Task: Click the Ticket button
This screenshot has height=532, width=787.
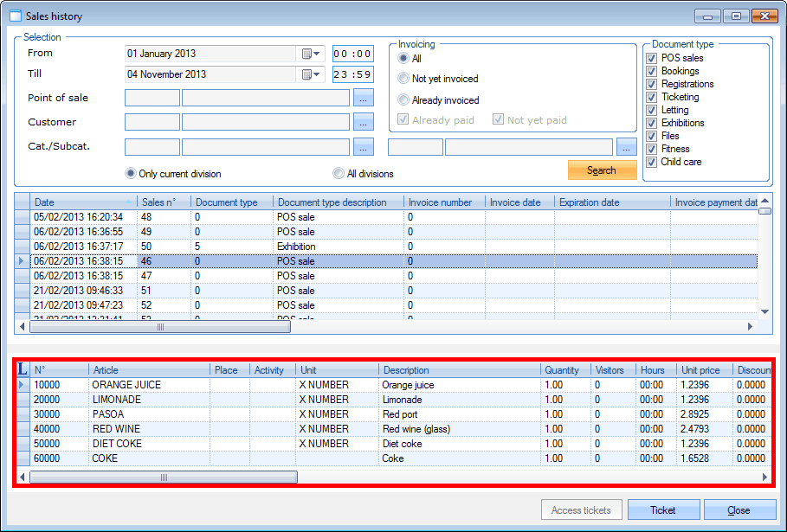Action: coord(663,510)
